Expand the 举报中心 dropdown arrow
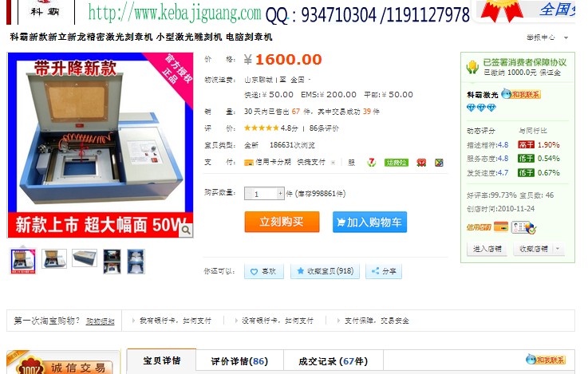The width and height of the screenshot is (588, 374). click(566, 37)
